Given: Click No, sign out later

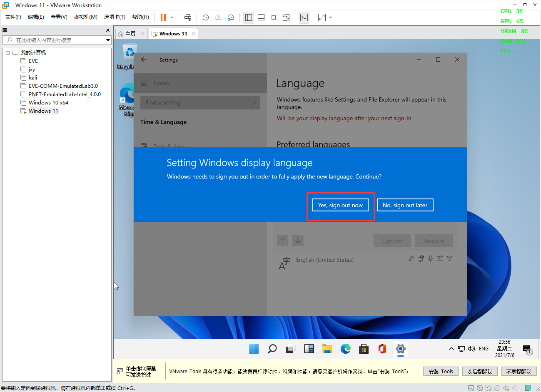Looking at the screenshot, I should tap(405, 205).
